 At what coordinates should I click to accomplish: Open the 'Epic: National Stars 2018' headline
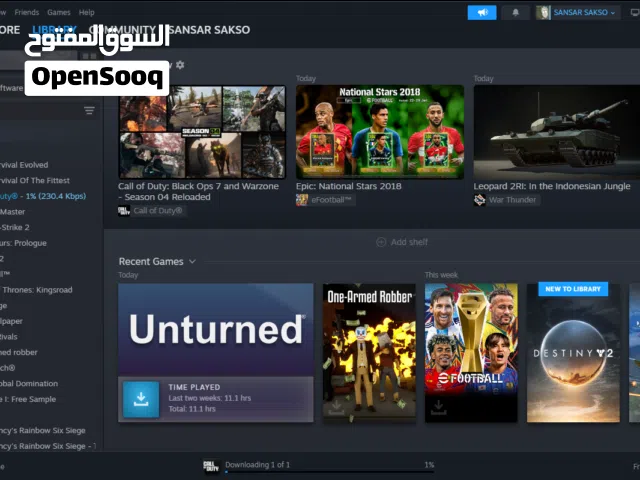pyautogui.click(x=349, y=186)
